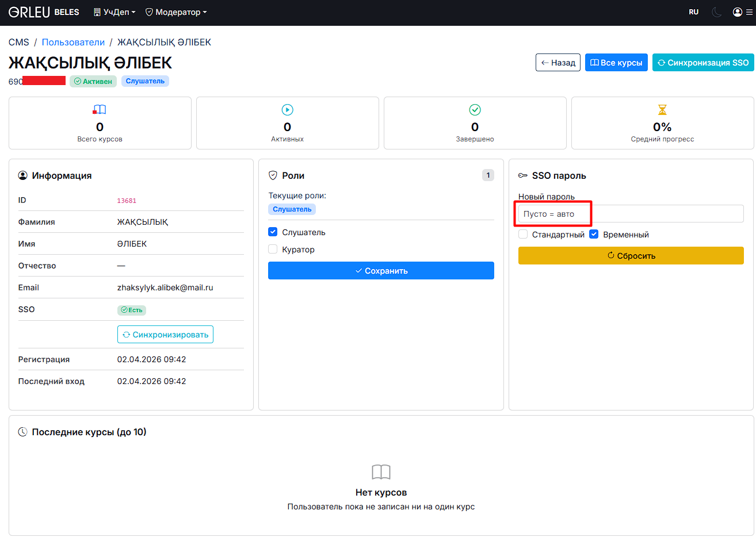Switch language via RU selector

click(693, 12)
